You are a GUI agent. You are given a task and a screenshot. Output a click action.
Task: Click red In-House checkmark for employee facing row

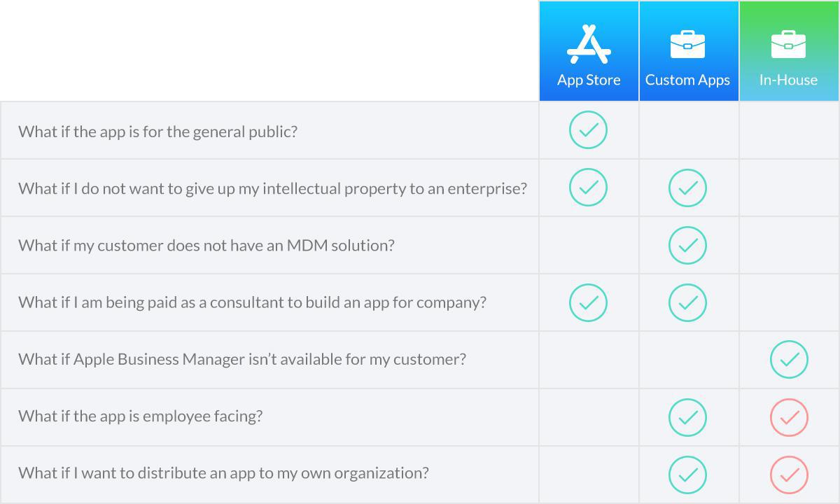point(789,417)
